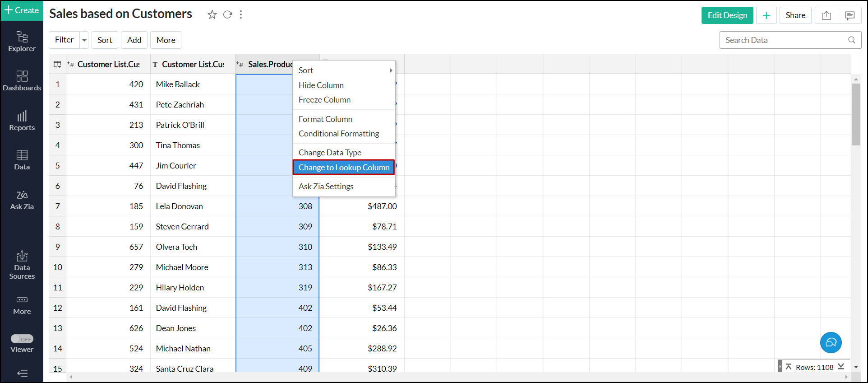Click the export icon next to Share
Viewport: 868px width, 383px height.
[x=826, y=15]
